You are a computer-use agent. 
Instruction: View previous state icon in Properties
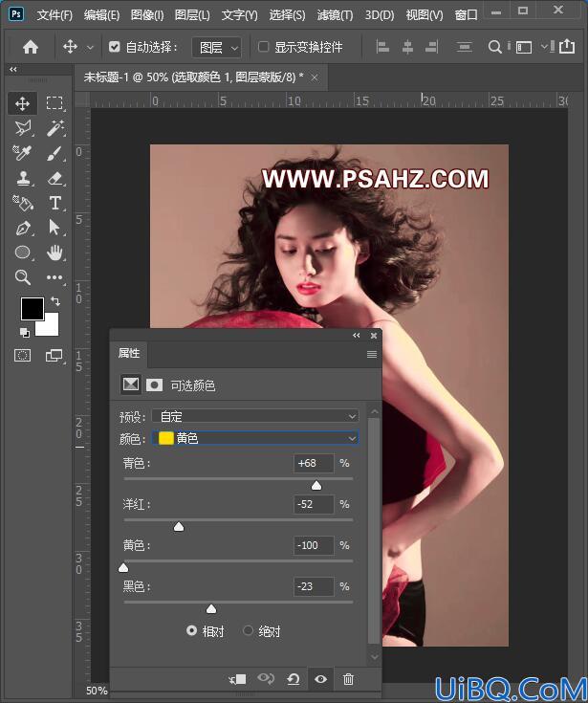point(266,679)
